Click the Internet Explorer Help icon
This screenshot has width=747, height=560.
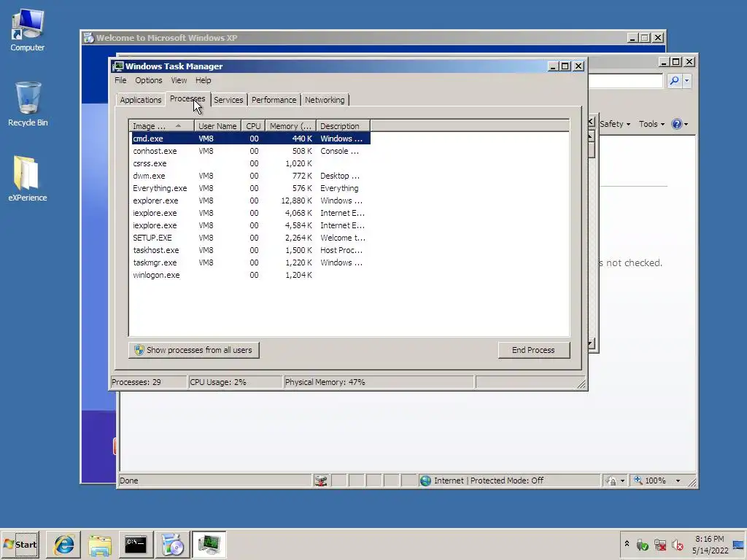coord(676,124)
